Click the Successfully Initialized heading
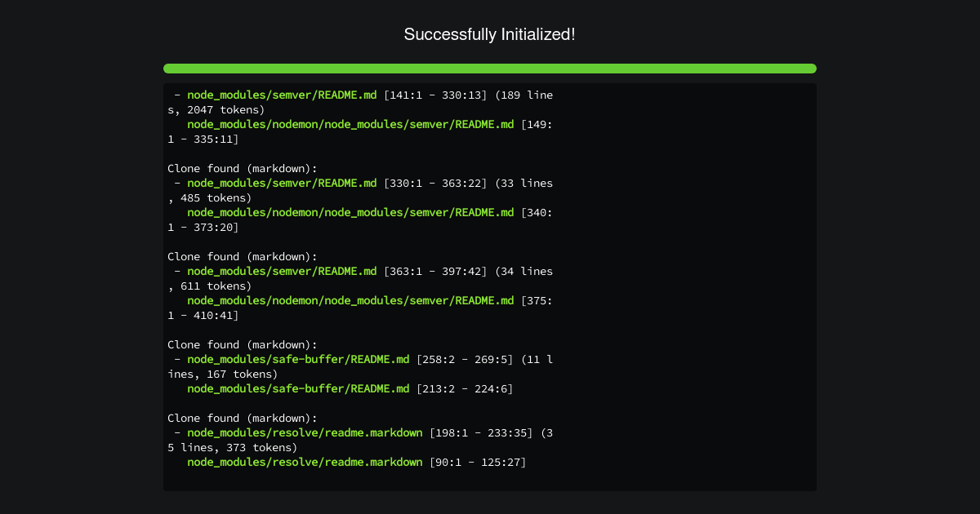The width and height of the screenshot is (980, 514). click(x=490, y=34)
